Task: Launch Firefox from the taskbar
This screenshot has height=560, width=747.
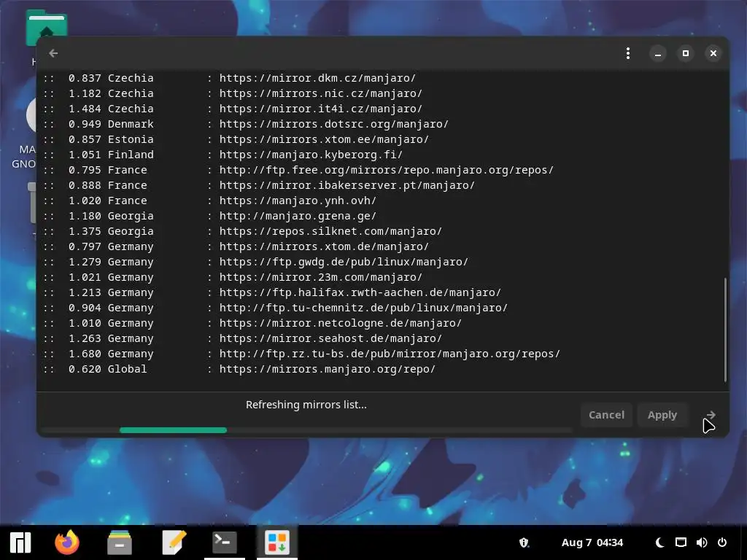Action: [66, 542]
